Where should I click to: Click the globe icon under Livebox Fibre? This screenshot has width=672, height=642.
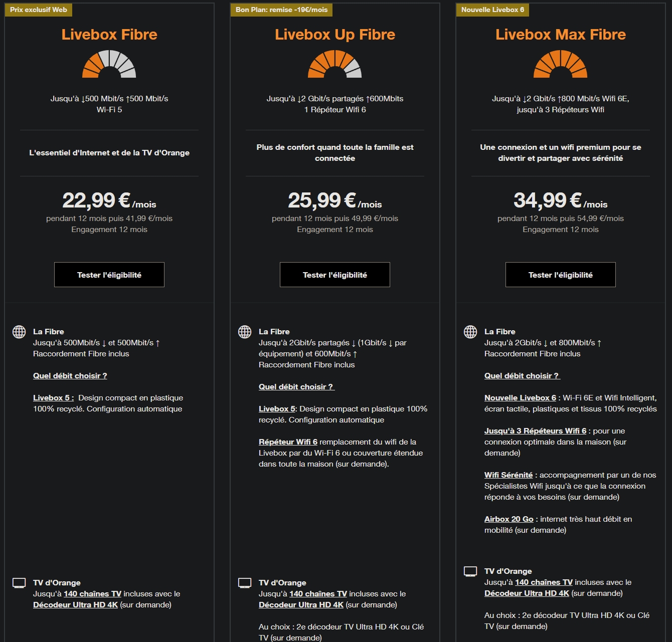19,332
